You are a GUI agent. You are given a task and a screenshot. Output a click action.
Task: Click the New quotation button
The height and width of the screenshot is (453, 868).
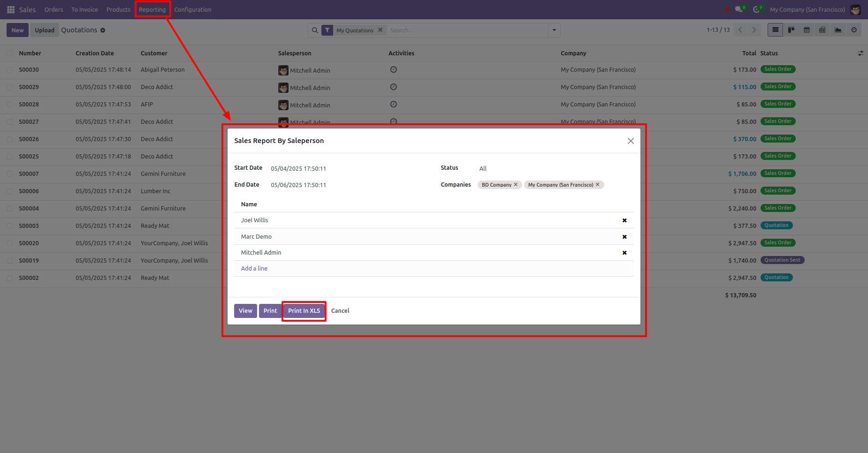(x=17, y=30)
